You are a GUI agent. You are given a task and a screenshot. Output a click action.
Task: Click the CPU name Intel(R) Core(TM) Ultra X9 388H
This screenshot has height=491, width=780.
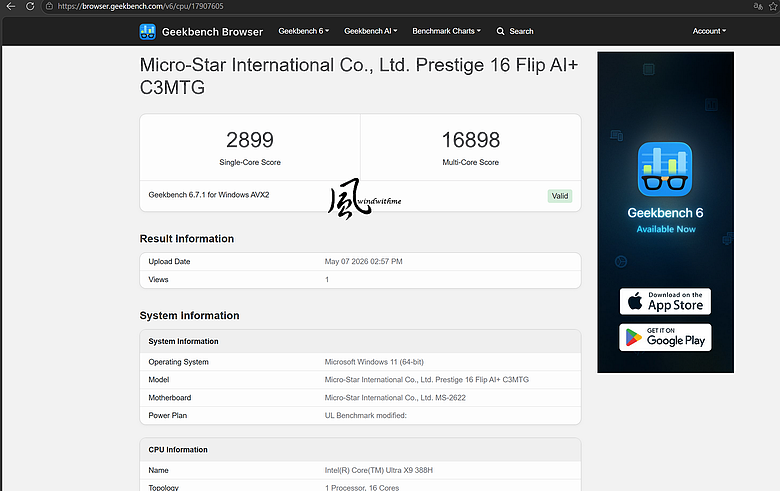coord(379,470)
